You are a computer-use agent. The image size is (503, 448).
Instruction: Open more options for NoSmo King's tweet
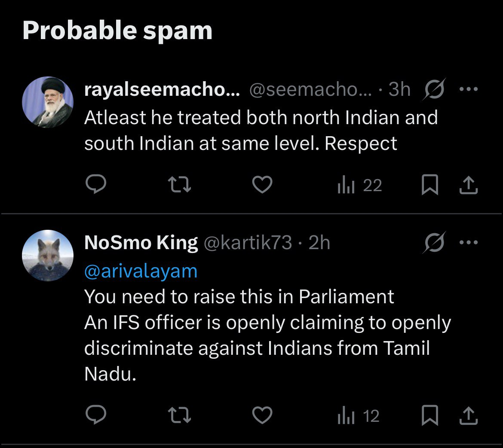[469, 243]
